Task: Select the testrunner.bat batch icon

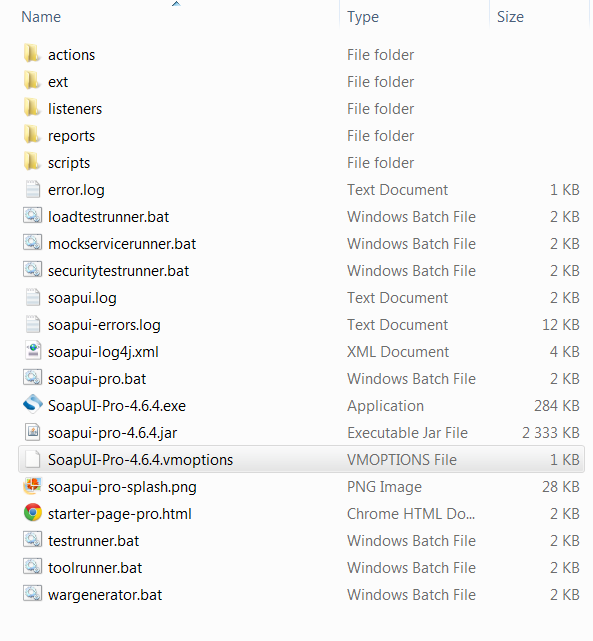Action: point(32,540)
